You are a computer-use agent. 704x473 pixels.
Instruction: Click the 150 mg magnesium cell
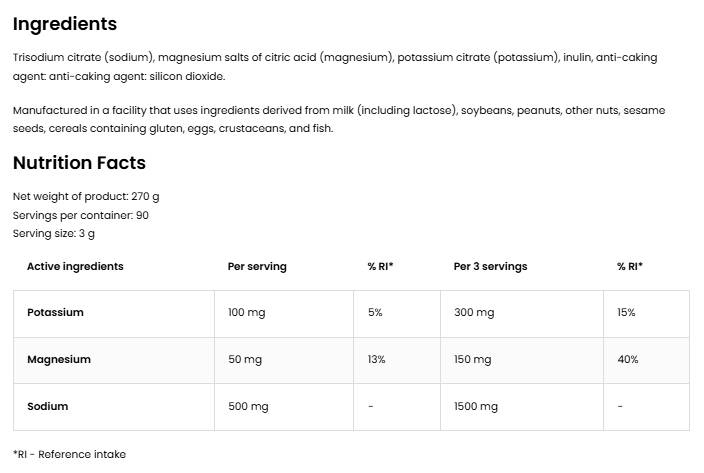tap(472, 360)
